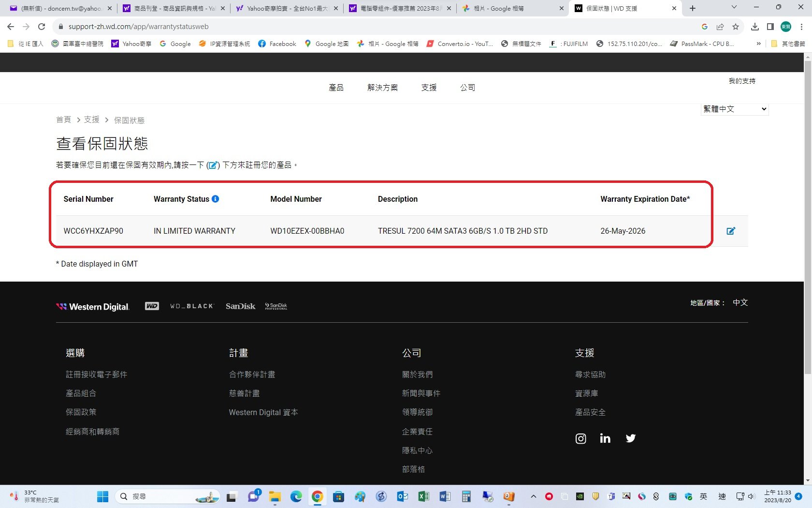Click the Google translate icon in address bar

[x=705, y=27]
